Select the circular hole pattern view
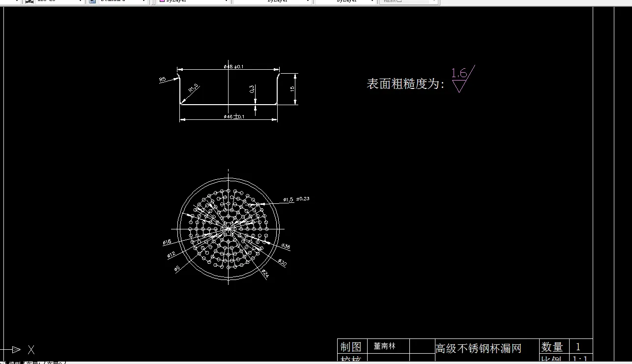Screen dimensions: 632x364 [228, 228]
